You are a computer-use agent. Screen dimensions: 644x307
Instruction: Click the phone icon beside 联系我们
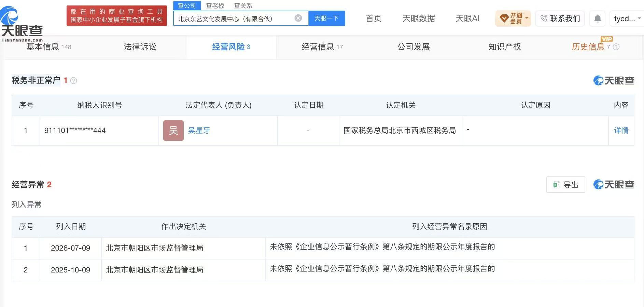pyautogui.click(x=544, y=18)
